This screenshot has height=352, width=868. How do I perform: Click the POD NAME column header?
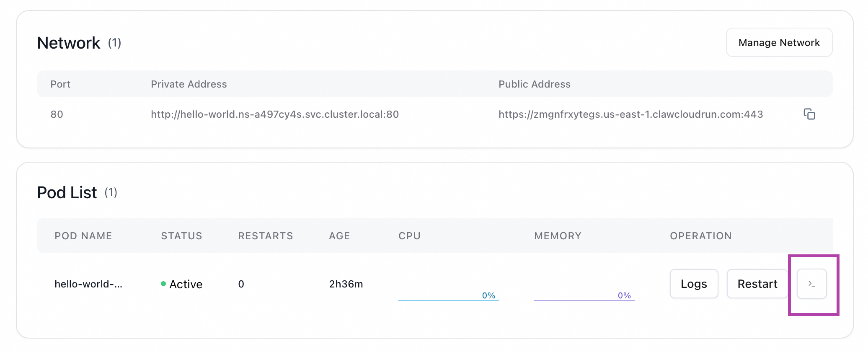[83, 236]
